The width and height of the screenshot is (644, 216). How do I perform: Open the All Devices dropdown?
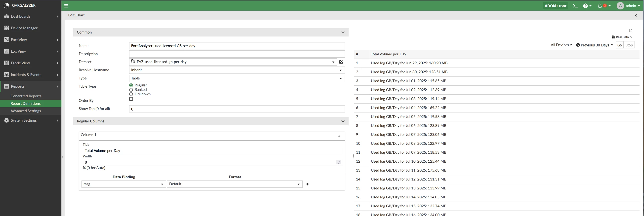[x=561, y=45]
